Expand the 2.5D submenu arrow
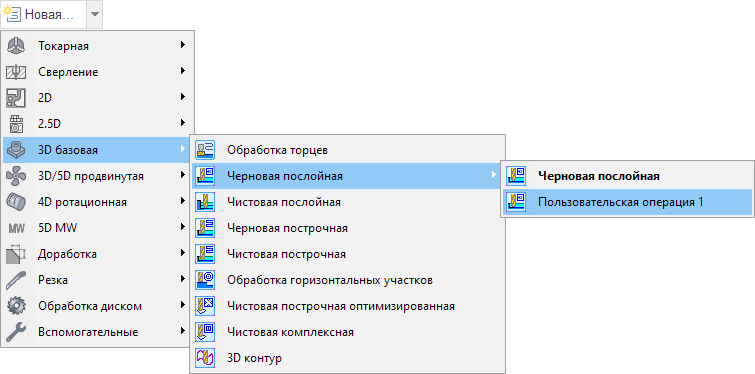The height and width of the screenshot is (374, 755). (182, 123)
